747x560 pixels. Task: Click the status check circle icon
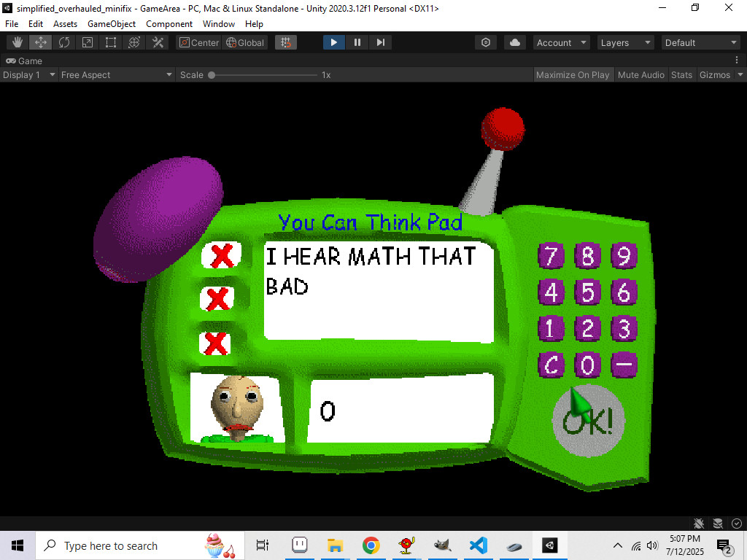pos(737,524)
